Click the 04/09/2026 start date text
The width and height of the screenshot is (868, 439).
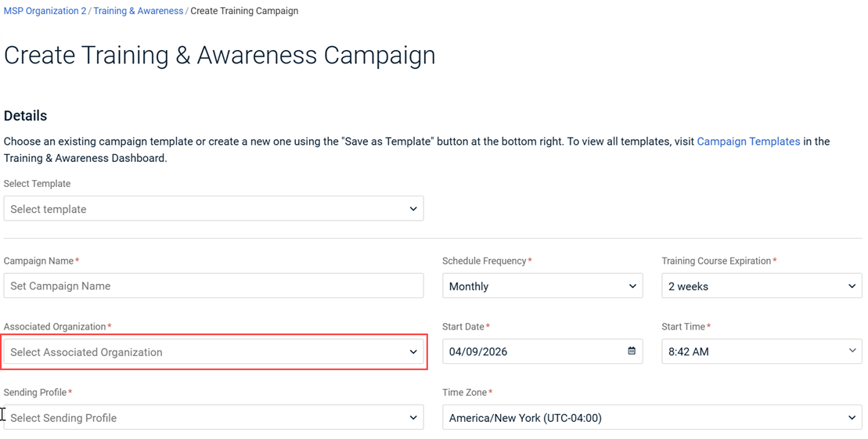tap(478, 351)
